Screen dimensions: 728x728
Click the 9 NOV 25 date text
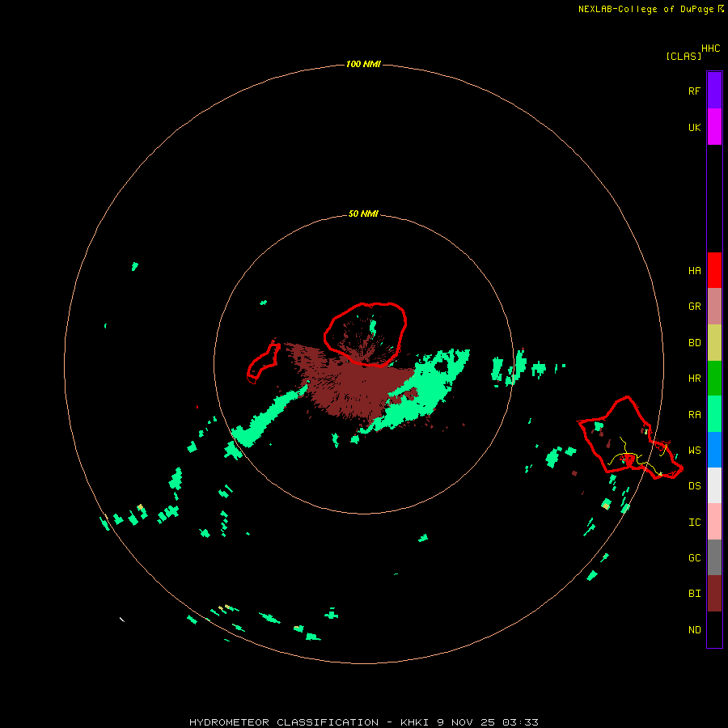(466, 722)
